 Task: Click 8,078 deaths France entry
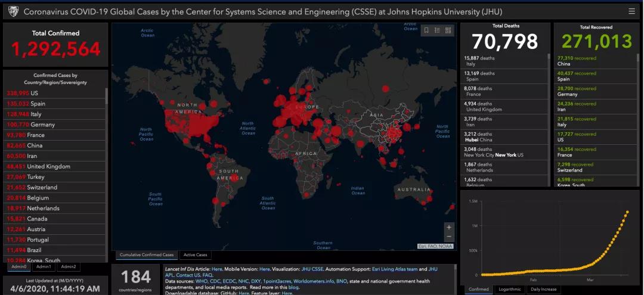[503, 92]
